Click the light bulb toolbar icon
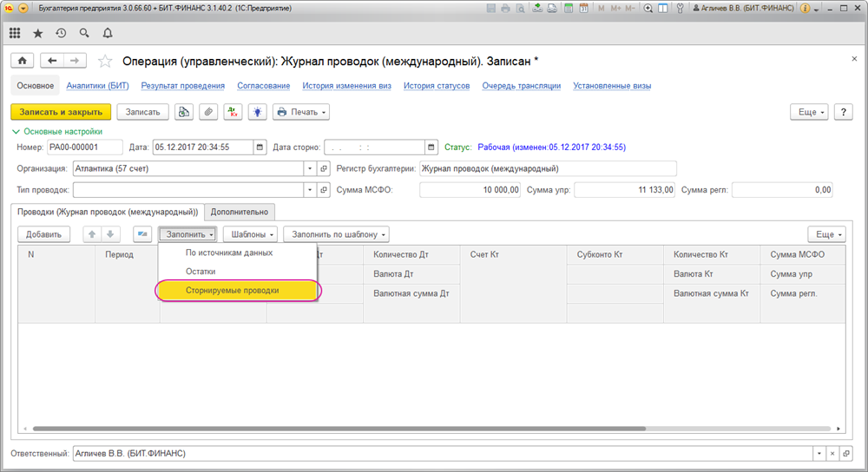Viewport: 868px width, 472px height. click(258, 112)
